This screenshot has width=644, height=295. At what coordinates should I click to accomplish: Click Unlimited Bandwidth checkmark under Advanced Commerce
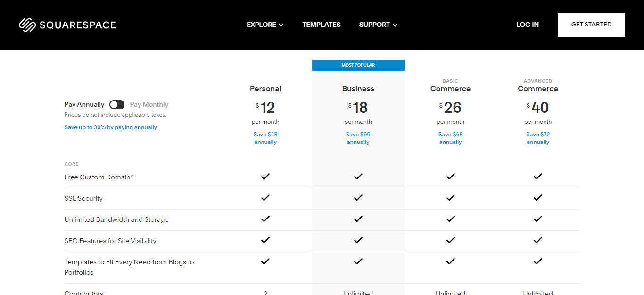pos(538,219)
